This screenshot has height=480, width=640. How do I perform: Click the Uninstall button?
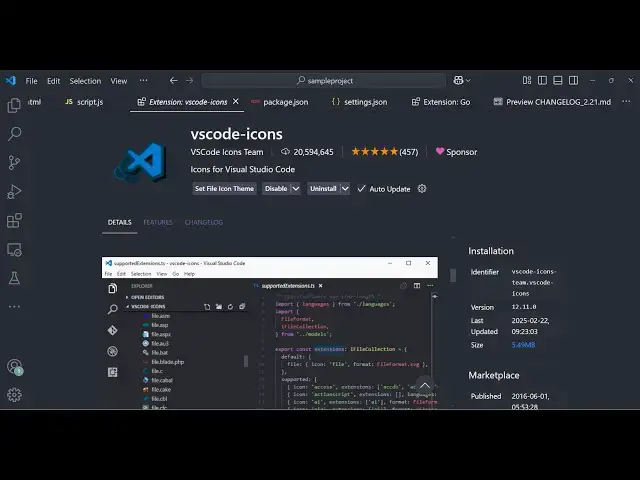(x=323, y=189)
